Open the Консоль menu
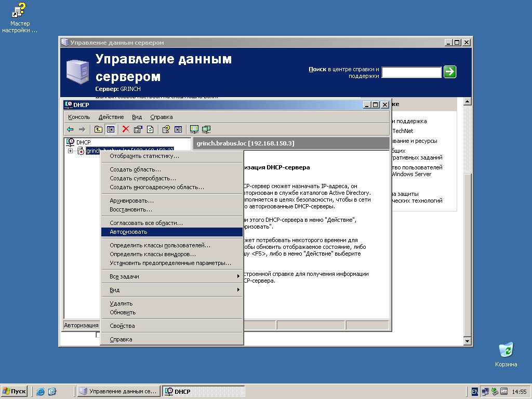 pos(79,117)
